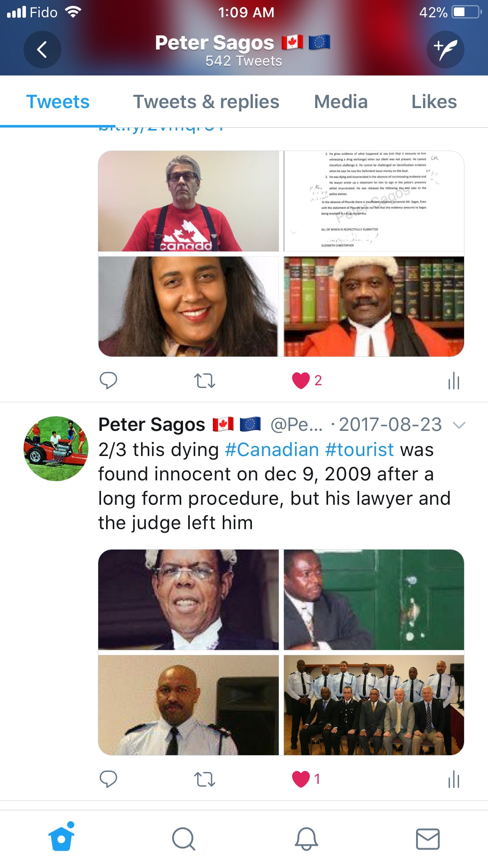This screenshot has height=868, width=488.
Task: Compose a new tweet with feather icon
Action: pyautogui.click(x=446, y=50)
